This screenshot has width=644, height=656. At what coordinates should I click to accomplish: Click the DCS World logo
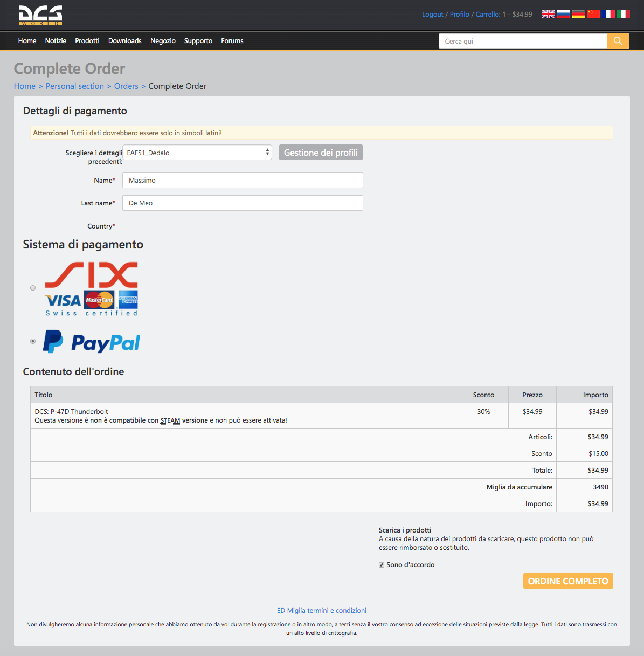coord(40,16)
